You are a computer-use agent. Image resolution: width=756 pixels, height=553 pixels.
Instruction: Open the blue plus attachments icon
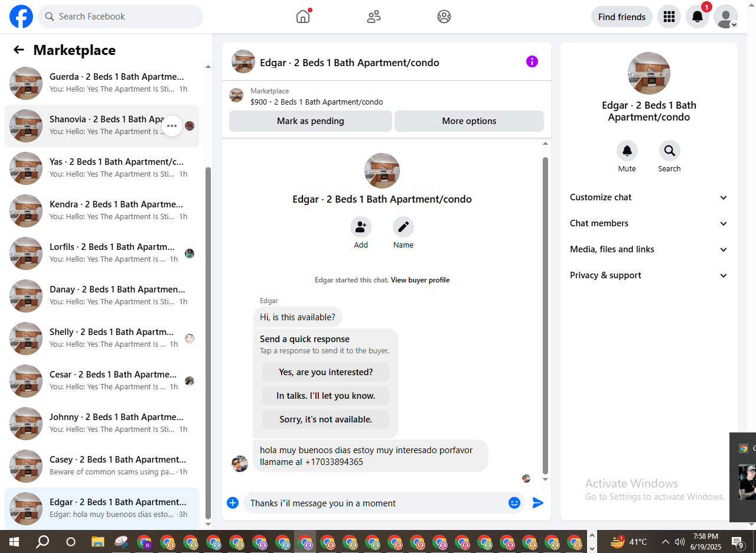click(233, 503)
